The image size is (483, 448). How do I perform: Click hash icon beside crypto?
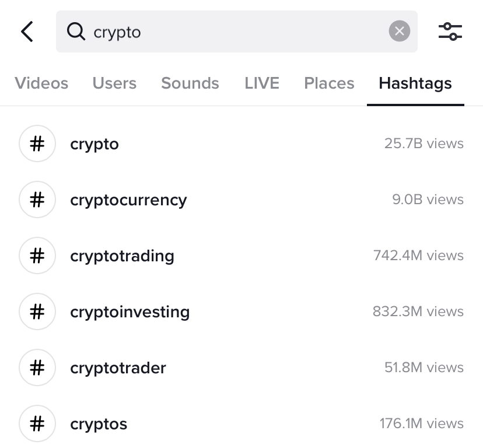(37, 143)
